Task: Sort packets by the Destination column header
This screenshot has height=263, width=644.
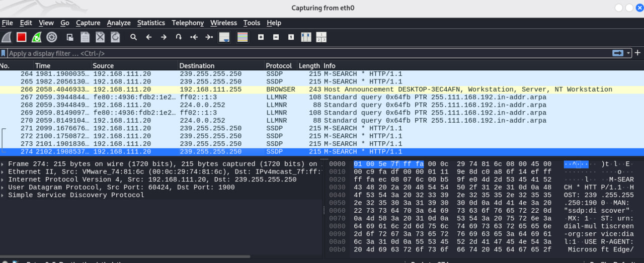Action: coord(221,66)
